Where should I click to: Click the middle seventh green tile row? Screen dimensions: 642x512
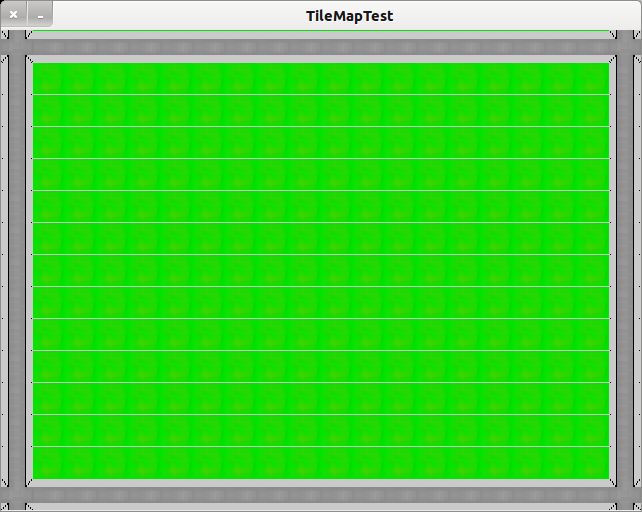(x=321, y=271)
